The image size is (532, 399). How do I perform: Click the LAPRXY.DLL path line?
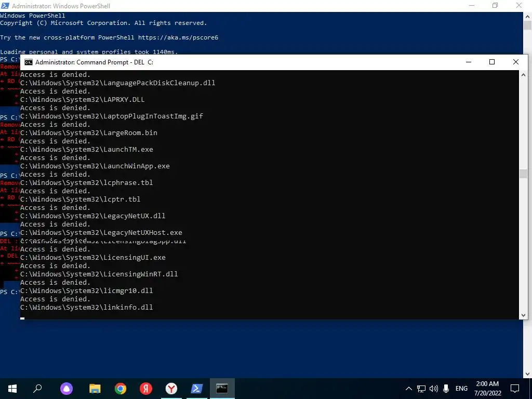[83, 99]
